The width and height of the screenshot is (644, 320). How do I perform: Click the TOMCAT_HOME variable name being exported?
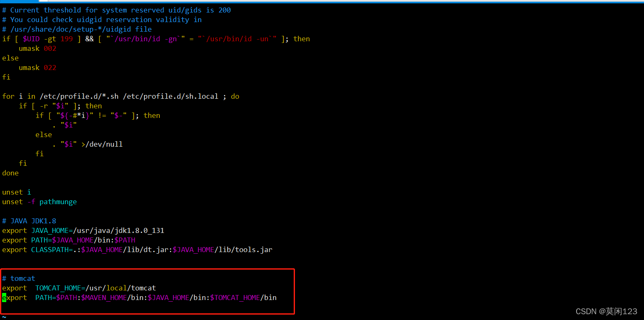click(x=58, y=288)
